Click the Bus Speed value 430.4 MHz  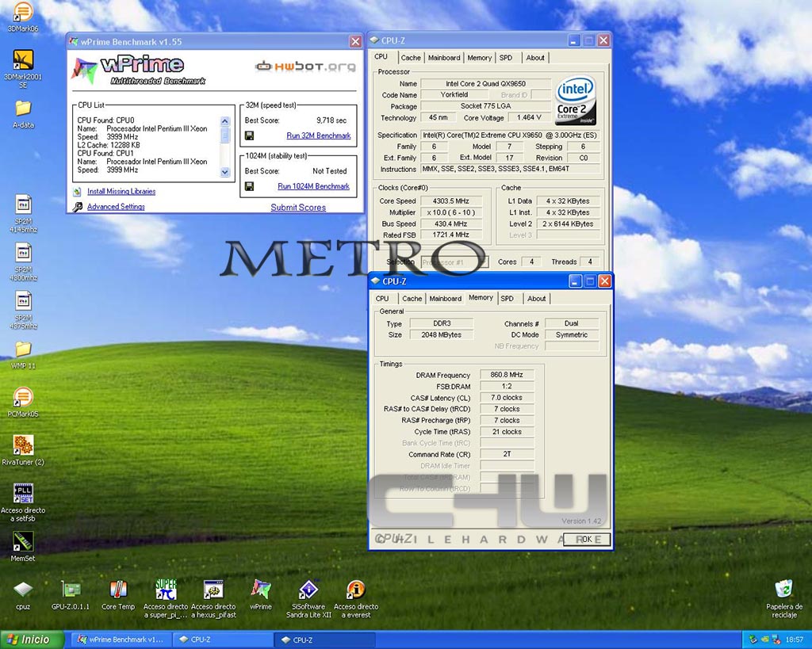click(x=451, y=223)
